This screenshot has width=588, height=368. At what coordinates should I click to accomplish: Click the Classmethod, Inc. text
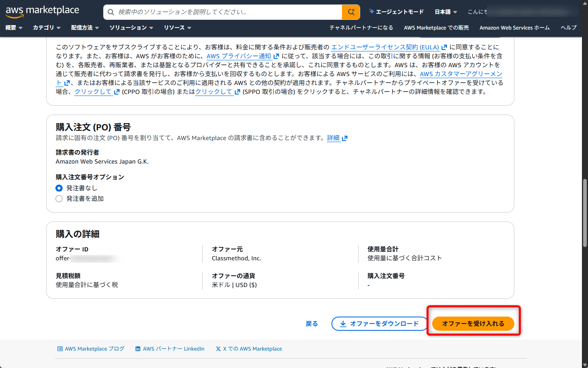236,258
